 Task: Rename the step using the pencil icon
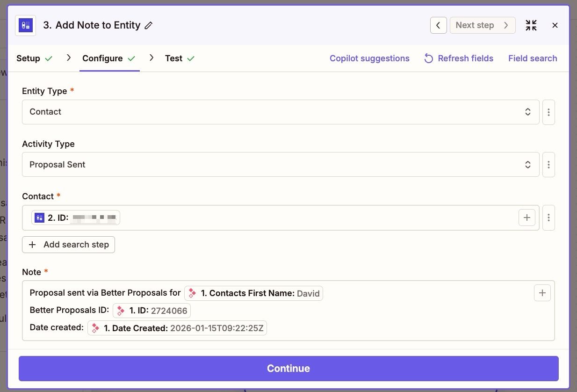tap(149, 25)
